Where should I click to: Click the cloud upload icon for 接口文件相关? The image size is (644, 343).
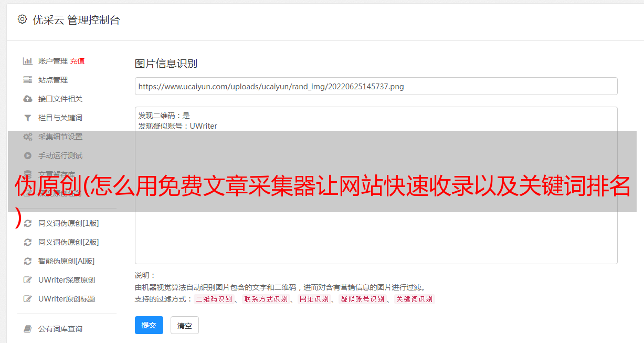(28, 99)
